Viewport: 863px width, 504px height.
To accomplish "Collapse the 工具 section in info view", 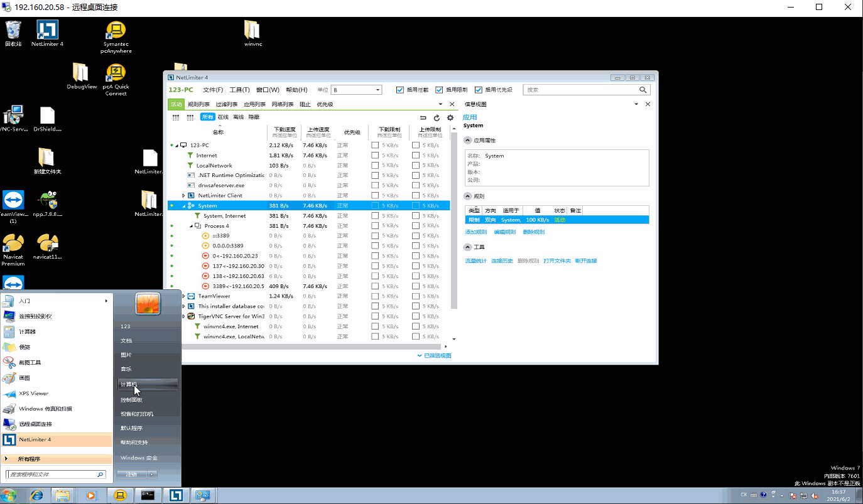I will 467,247.
